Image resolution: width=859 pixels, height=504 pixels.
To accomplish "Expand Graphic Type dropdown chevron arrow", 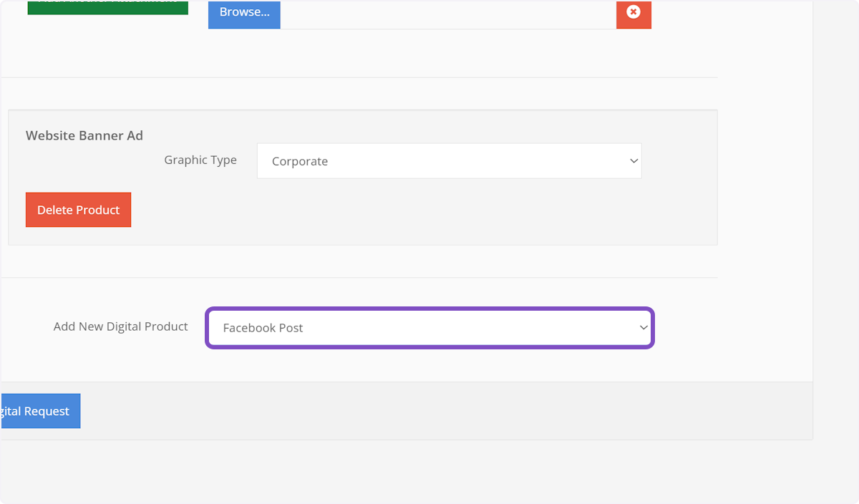I will [x=634, y=161].
